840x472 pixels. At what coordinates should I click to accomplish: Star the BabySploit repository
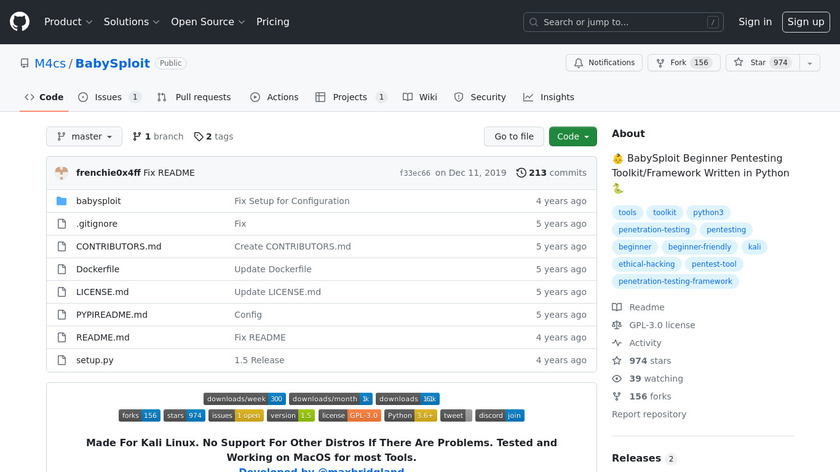coord(759,63)
